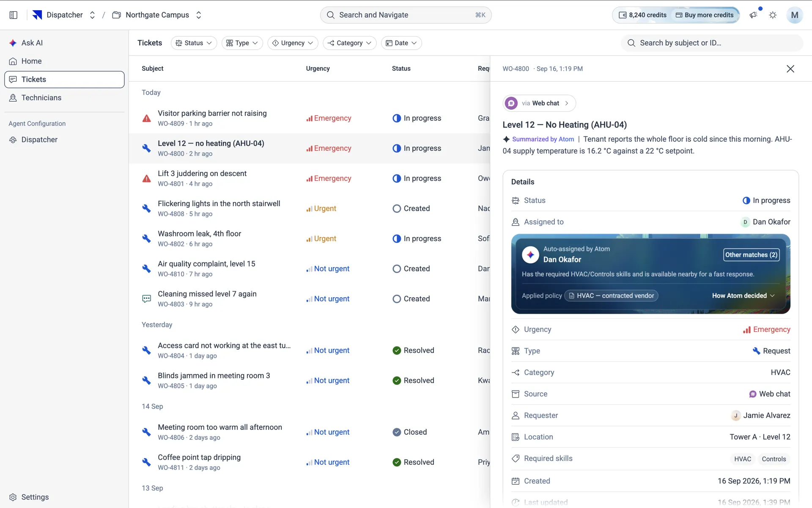Click the warning icon for Visitor parking barrier
Viewport: 812px width, 508px height.
coord(146,118)
